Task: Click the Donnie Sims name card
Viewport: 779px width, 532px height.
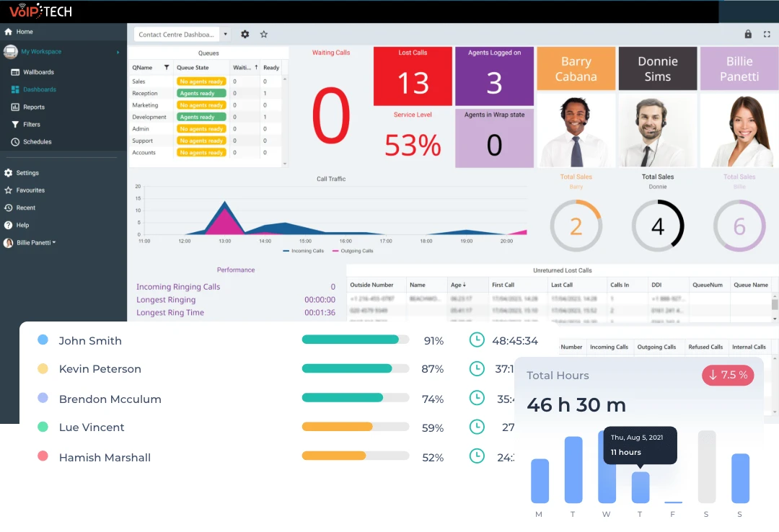Action: [658, 68]
